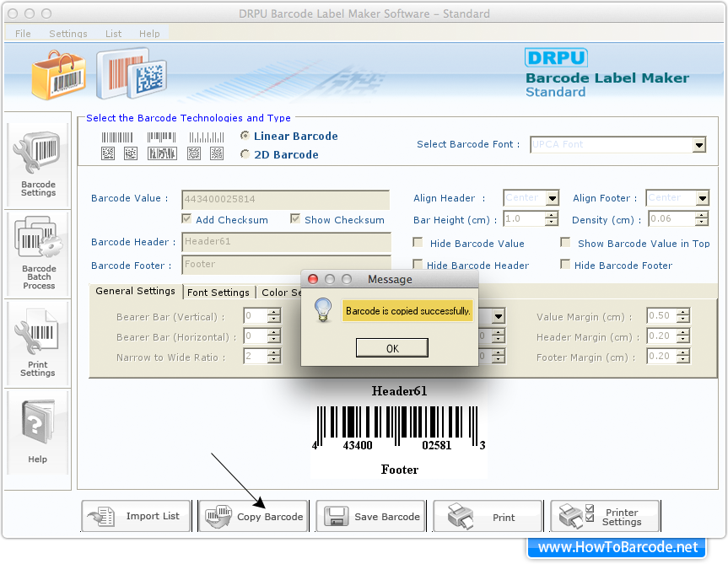Screen dimensions: 728x564
Task: Click the Import List button icon
Action: tap(100, 516)
